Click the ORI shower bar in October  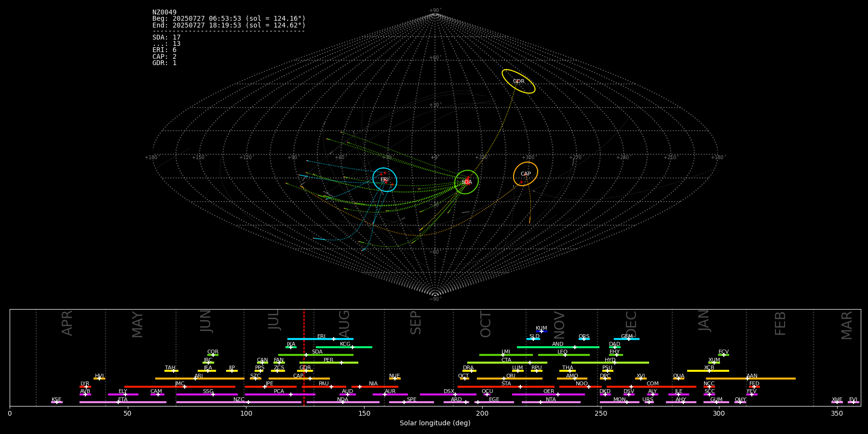(510, 379)
